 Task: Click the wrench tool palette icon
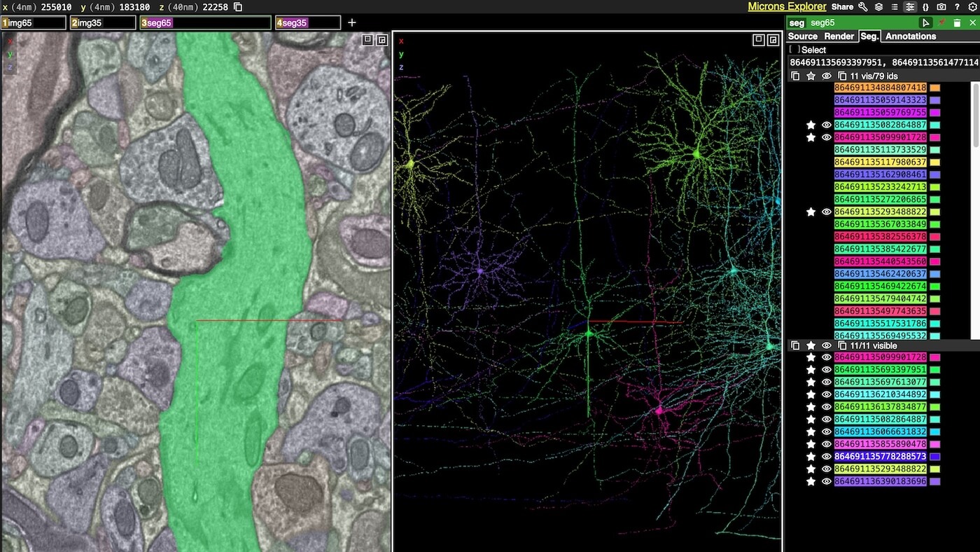coord(863,7)
